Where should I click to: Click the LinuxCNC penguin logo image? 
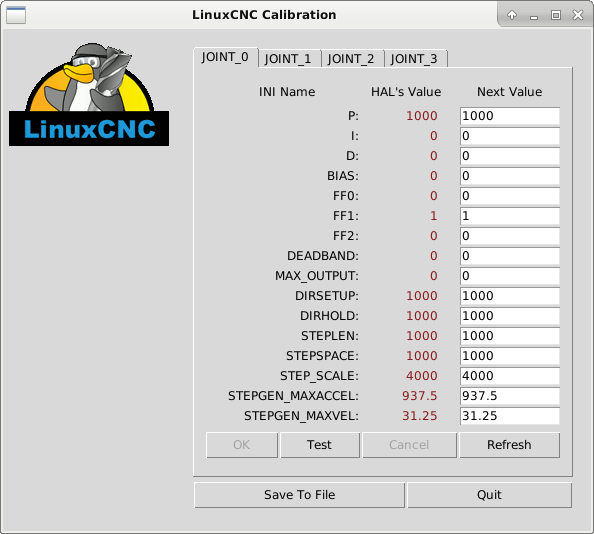(89, 94)
